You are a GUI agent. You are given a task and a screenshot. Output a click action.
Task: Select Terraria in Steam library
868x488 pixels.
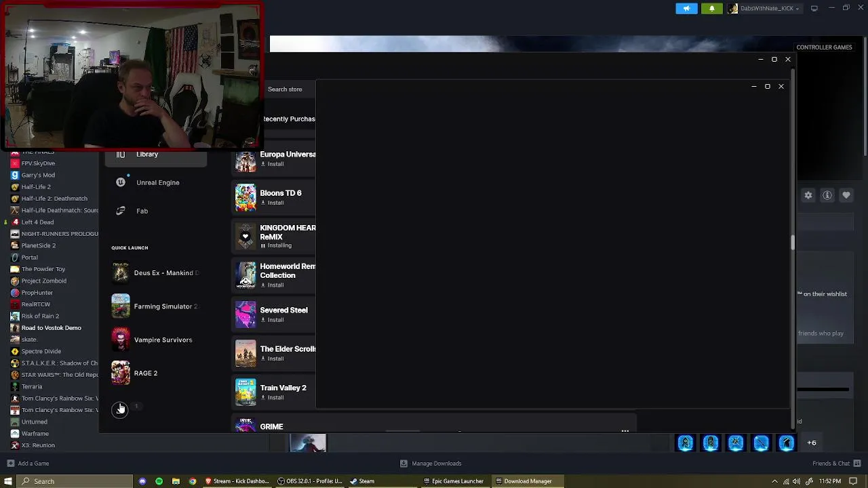(x=32, y=386)
